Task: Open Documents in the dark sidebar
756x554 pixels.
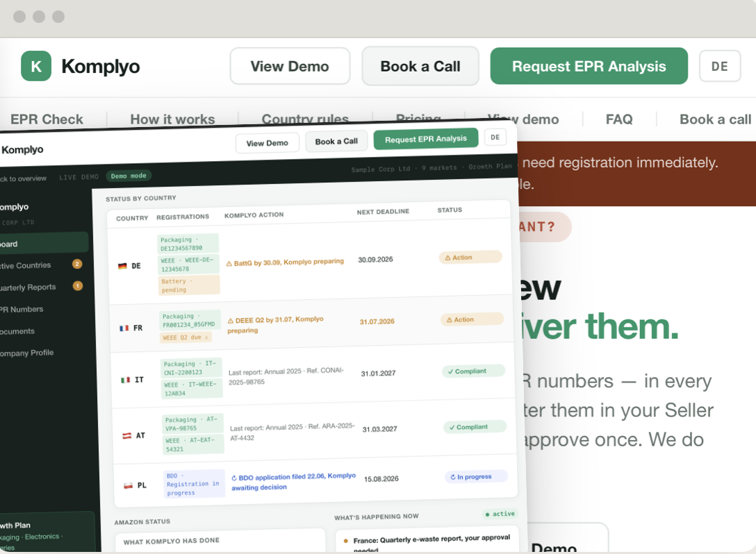Action: point(17,331)
